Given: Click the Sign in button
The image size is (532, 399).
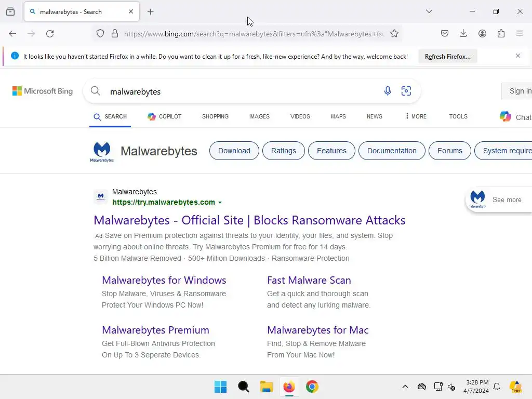Looking at the screenshot, I should coord(517,91).
